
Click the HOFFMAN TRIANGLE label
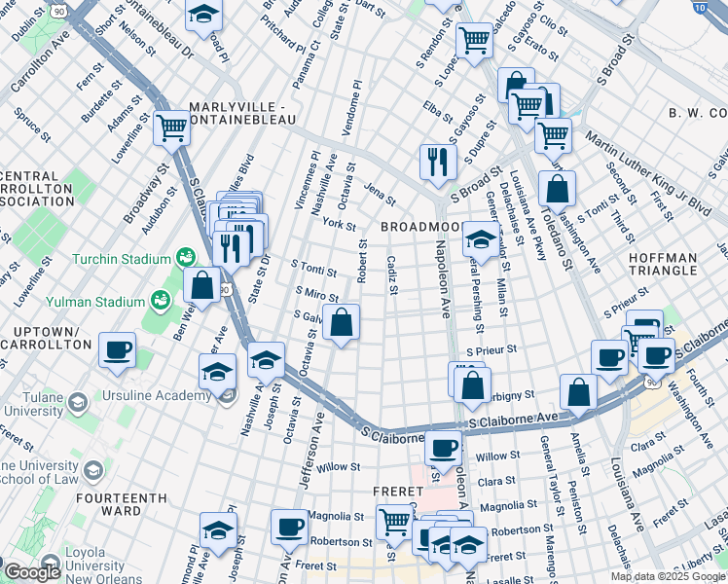coord(663,264)
